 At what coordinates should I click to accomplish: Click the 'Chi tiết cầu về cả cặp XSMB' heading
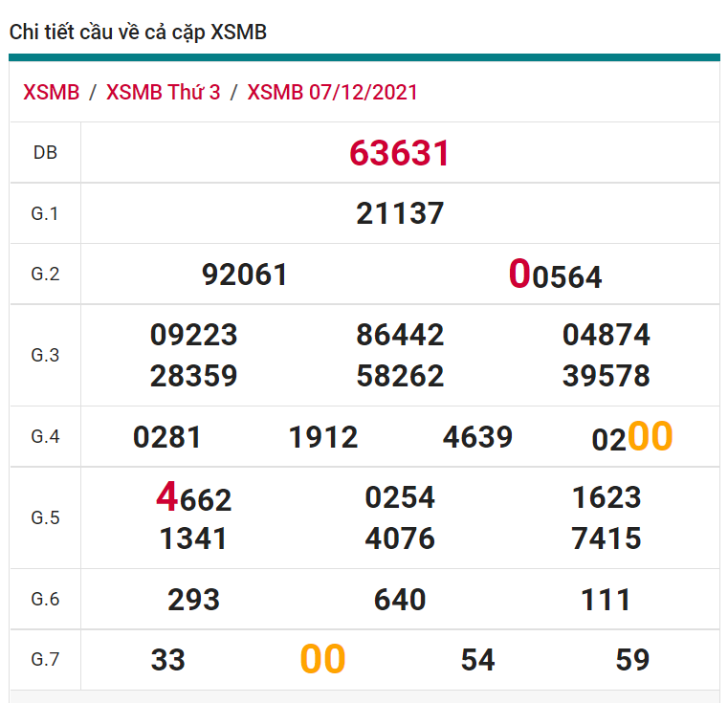tap(138, 33)
